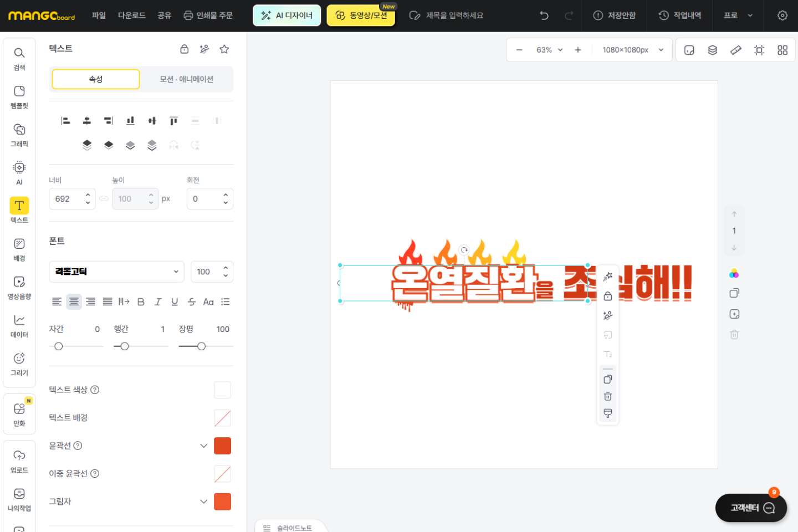Open the 템플릿 templates sidebar panel
798x532 pixels.
point(19,96)
